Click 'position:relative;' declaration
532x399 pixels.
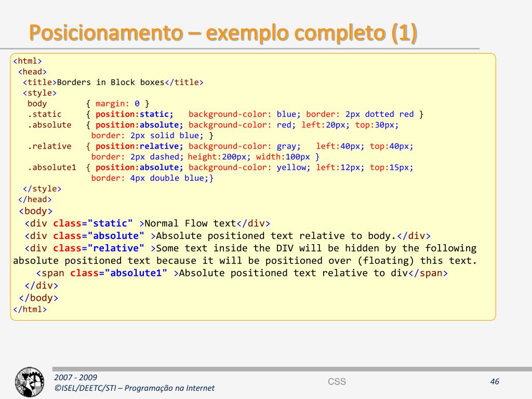pyautogui.click(x=139, y=146)
